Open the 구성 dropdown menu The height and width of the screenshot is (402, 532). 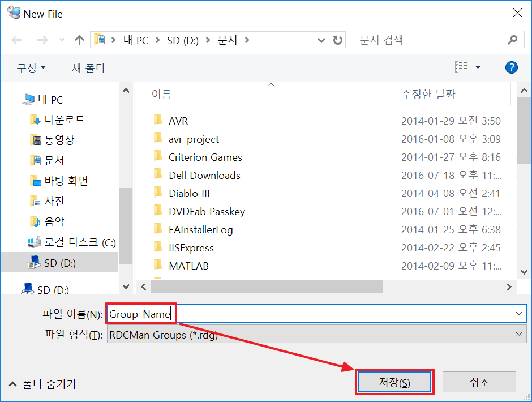[31, 68]
